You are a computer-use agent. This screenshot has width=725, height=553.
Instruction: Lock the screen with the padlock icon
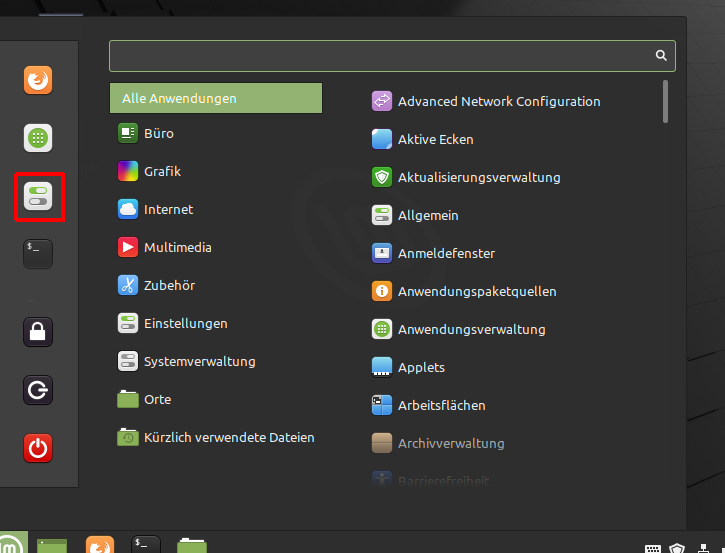(x=38, y=332)
